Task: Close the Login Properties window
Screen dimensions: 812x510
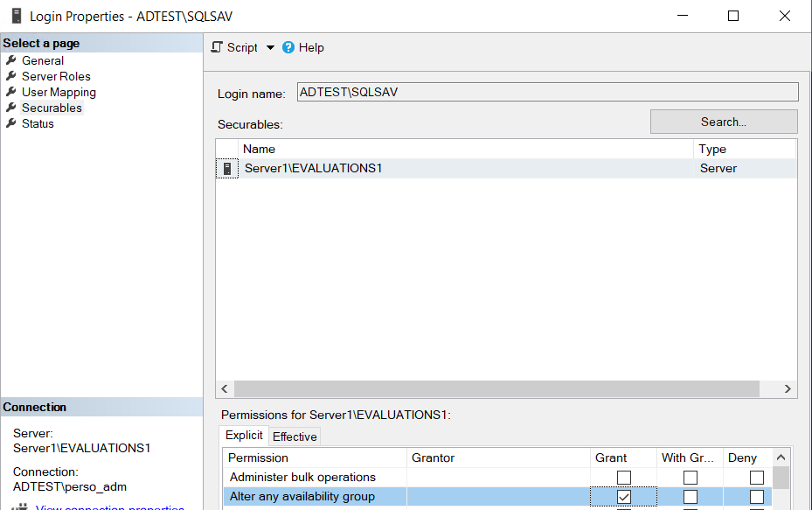Action: click(785, 16)
